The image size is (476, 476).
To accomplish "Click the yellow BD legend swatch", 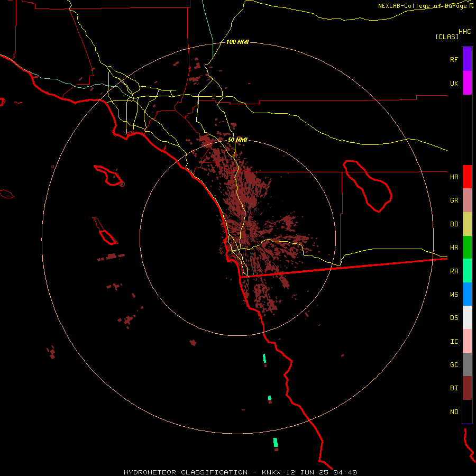I will [467, 224].
